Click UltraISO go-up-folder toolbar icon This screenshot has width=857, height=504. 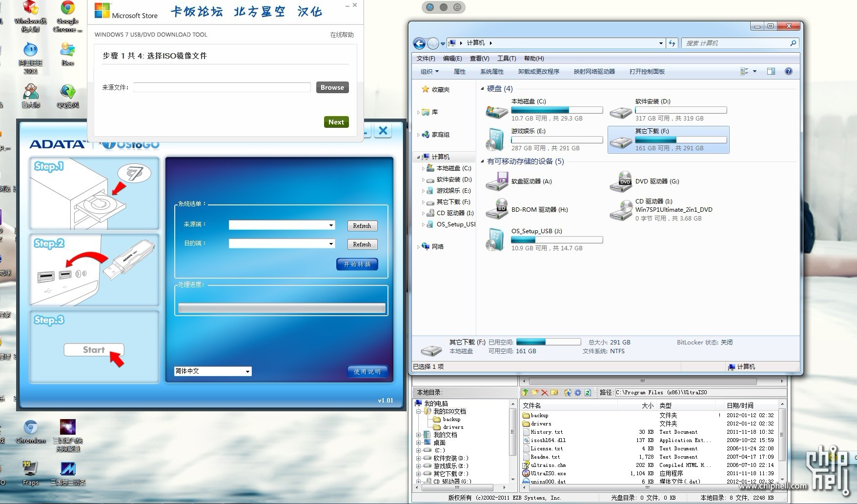[525, 392]
